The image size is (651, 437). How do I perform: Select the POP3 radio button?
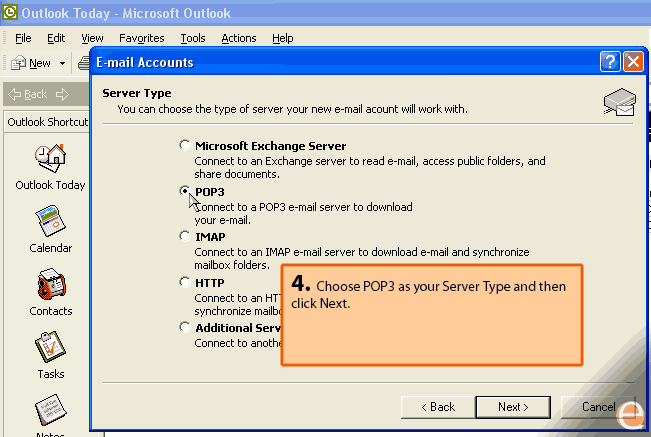[184, 190]
